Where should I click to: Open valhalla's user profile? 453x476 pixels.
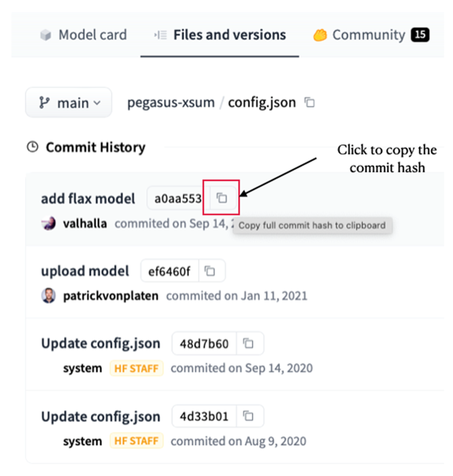point(85,224)
